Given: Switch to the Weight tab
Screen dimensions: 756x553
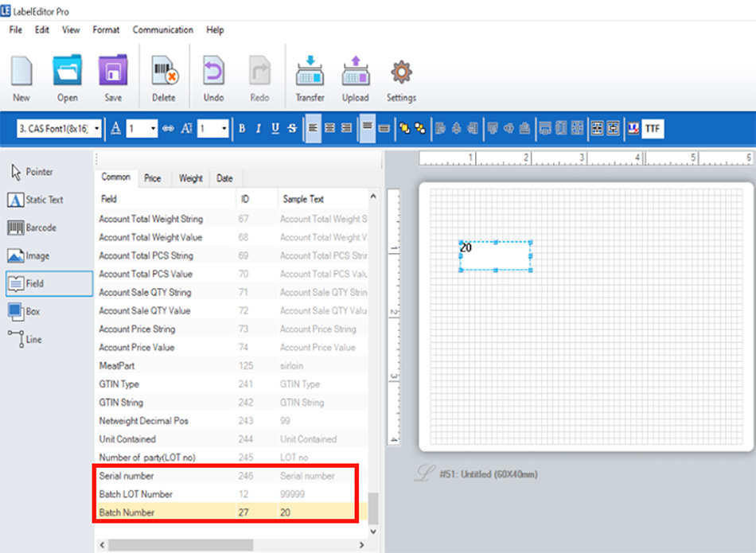Looking at the screenshot, I should coord(190,178).
